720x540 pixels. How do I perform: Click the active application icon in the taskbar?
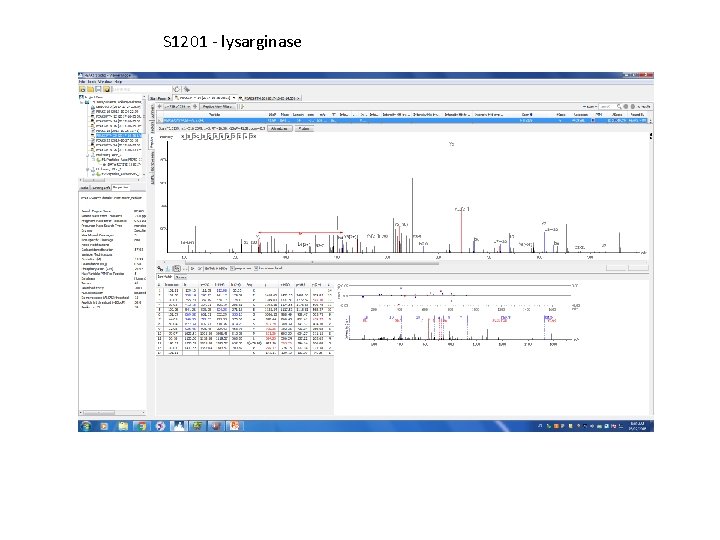[x=179, y=426]
